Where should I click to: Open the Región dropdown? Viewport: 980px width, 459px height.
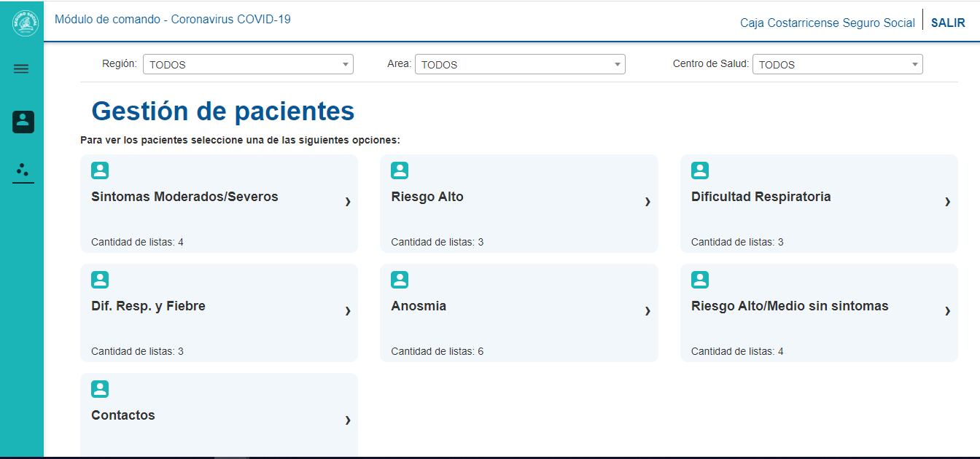click(x=248, y=64)
